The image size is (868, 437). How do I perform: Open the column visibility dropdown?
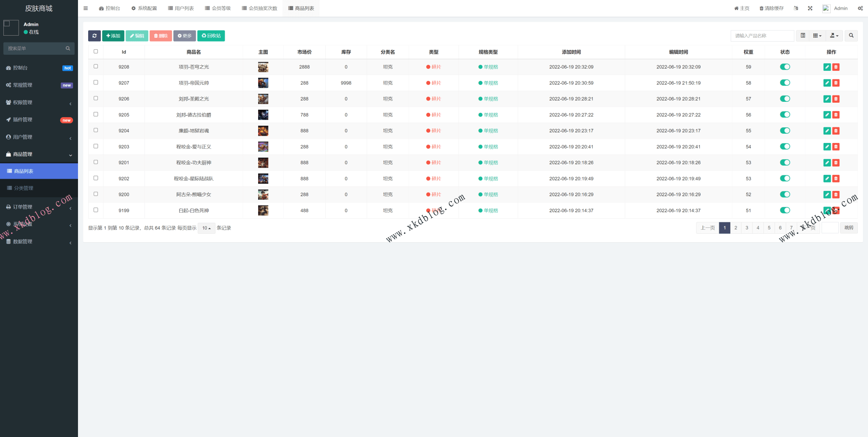click(x=817, y=36)
